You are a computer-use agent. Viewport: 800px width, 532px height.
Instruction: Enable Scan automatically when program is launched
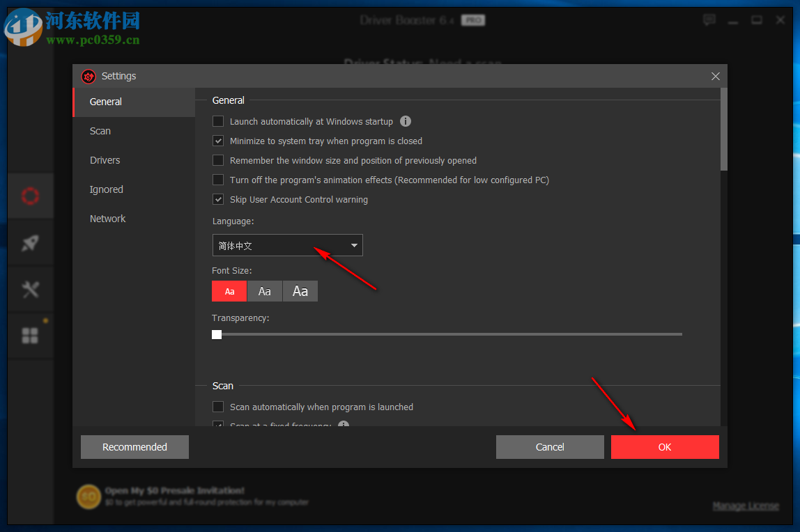click(218, 407)
